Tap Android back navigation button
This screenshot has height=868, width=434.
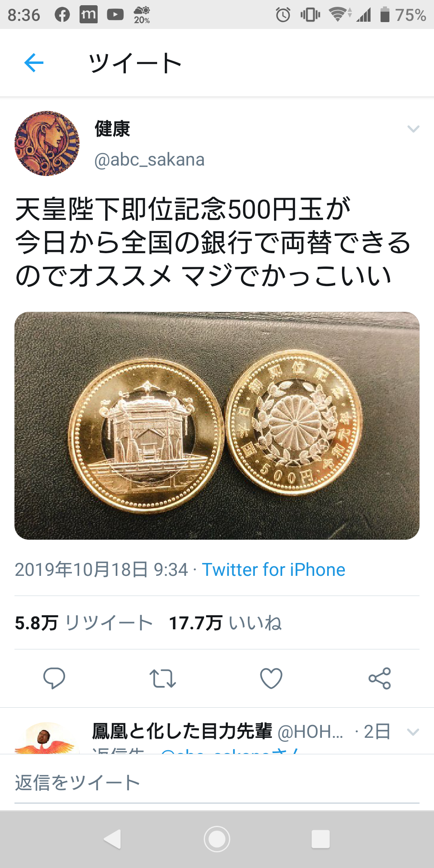(x=113, y=839)
